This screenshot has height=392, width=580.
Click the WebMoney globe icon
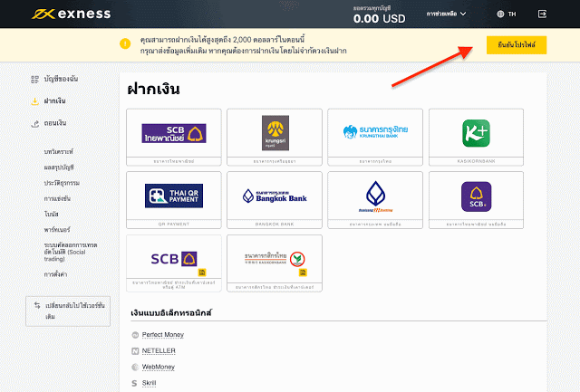click(135, 368)
